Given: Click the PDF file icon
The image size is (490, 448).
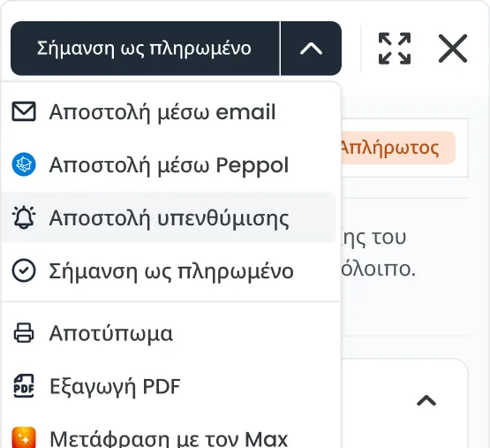Looking at the screenshot, I should coord(24,386).
